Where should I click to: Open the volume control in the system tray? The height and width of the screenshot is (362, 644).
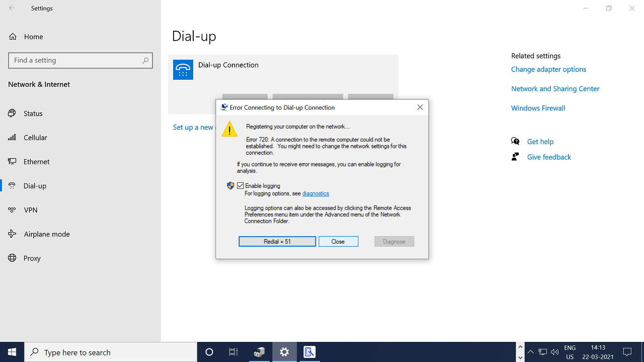pyautogui.click(x=554, y=352)
